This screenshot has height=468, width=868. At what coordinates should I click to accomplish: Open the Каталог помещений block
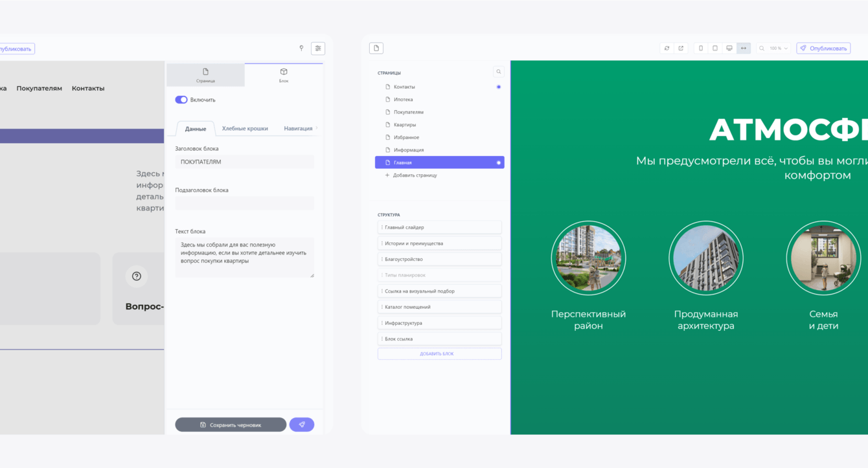tap(439, 307)
